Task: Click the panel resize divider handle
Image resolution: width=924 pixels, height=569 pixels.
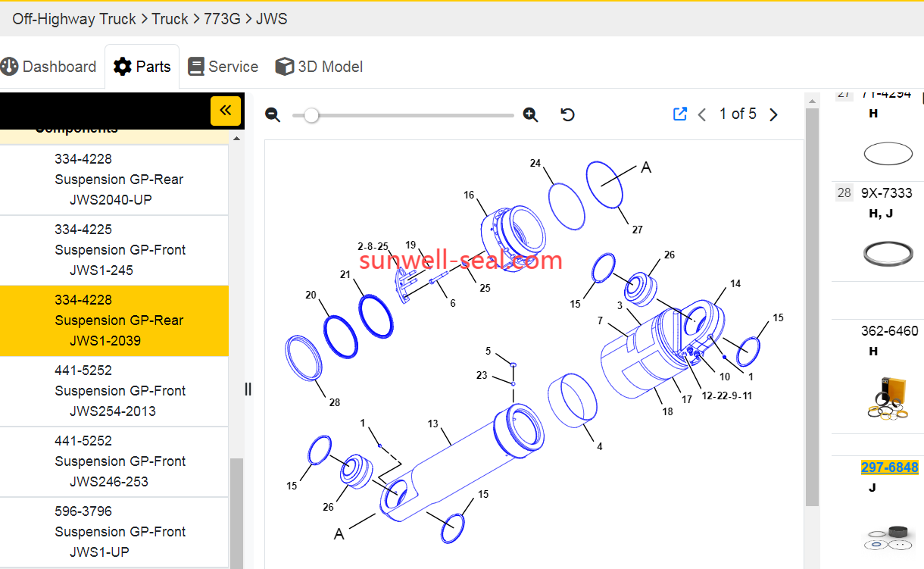Action: pos(248,389)
